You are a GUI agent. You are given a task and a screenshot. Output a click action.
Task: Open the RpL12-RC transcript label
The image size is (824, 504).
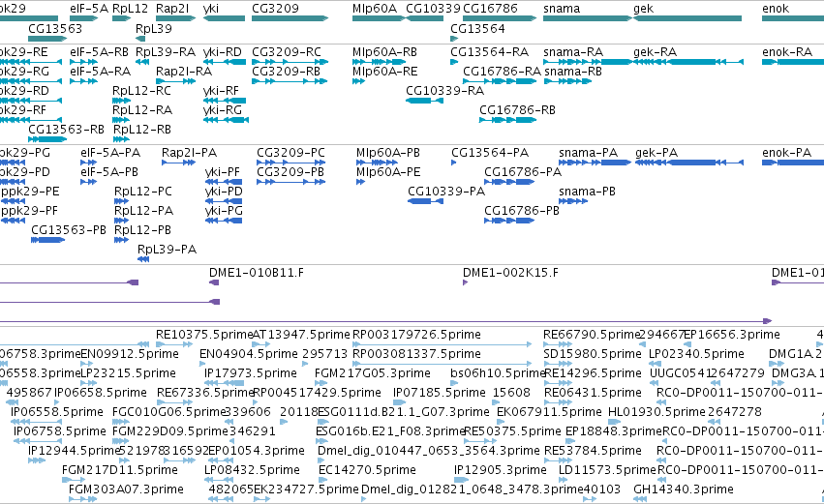pyautogui.click(x=142, y=90)
